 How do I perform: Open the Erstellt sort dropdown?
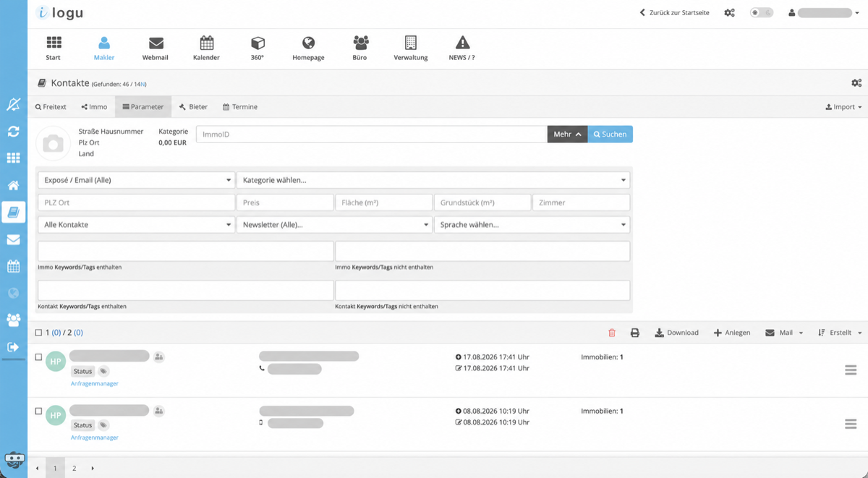840,333
